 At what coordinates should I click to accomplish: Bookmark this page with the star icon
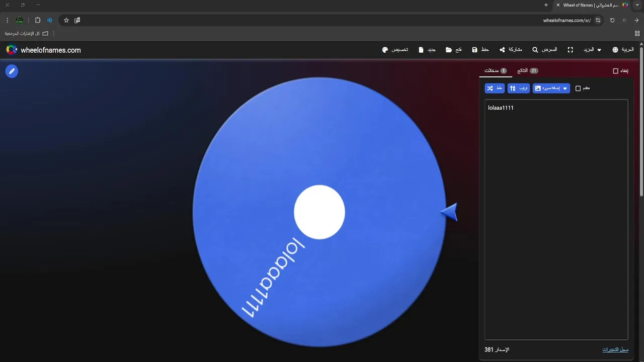tap(66, 20)
